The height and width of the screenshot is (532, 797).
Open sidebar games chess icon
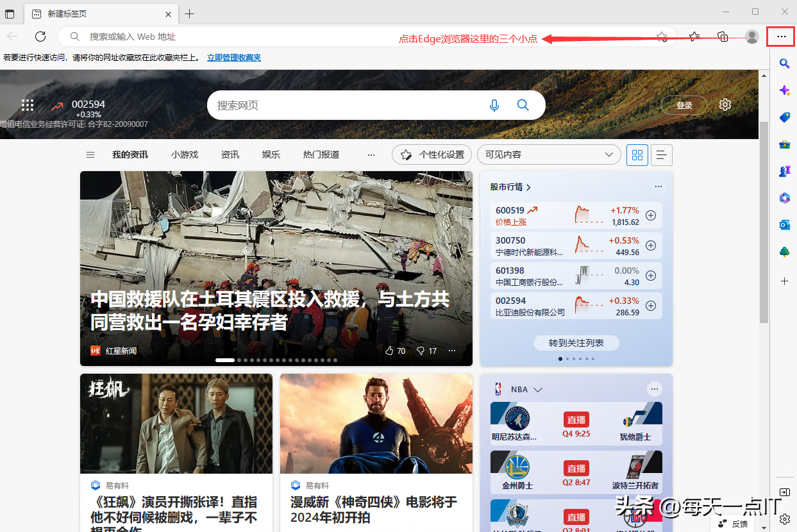point(784,171)
